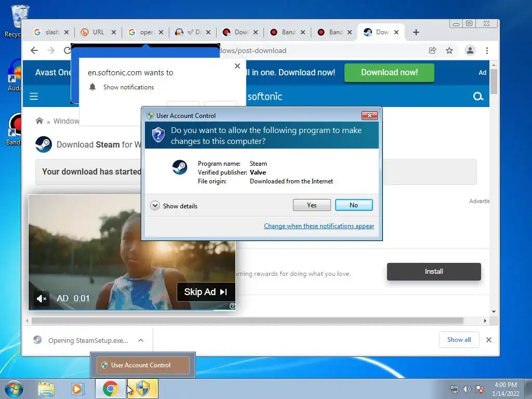Click the Windows breadcrumb link
The image size is (532, 399).
coord(66,121)
